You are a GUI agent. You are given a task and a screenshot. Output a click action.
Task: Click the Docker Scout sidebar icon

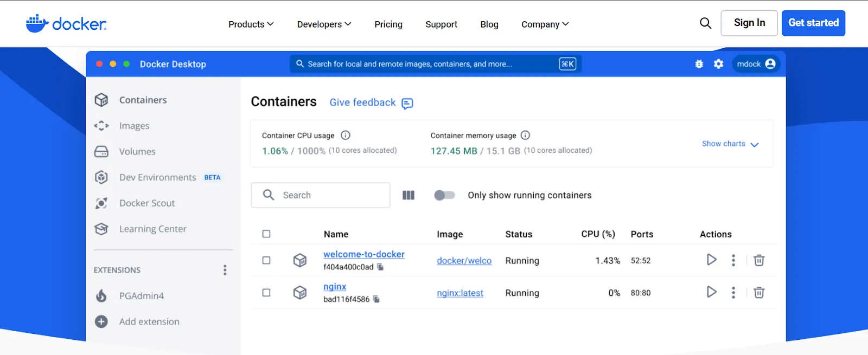tap(101, 203)
